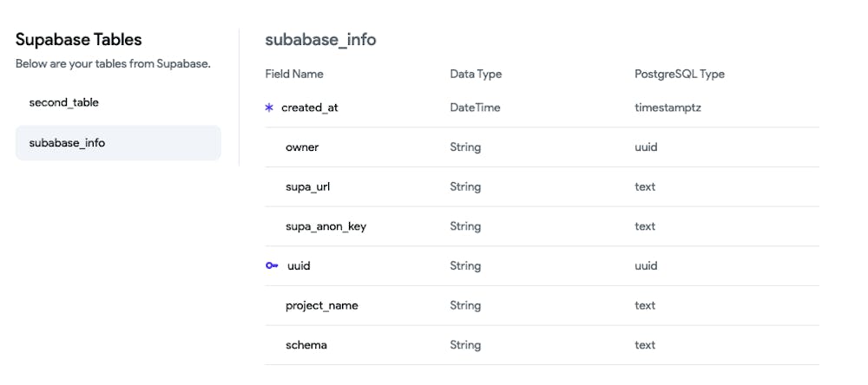Image resolution: width=868 pixels, height=385 pixels.
Task: Click the supa_anon_key field name
Action: tap(325, 226)
